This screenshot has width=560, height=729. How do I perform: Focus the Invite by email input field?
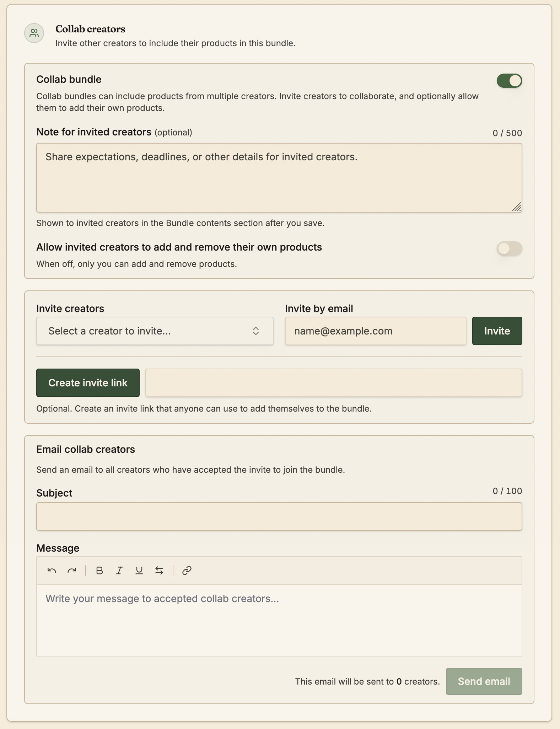pos(376,331)
